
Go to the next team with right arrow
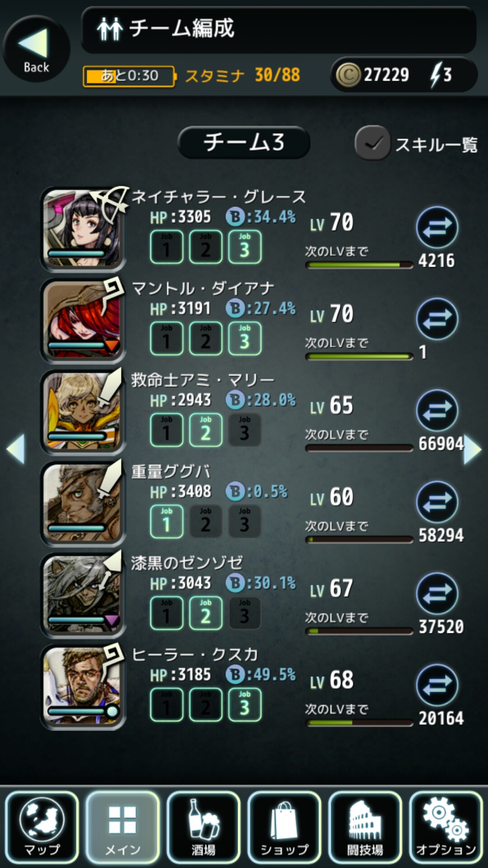coord(473,449)
